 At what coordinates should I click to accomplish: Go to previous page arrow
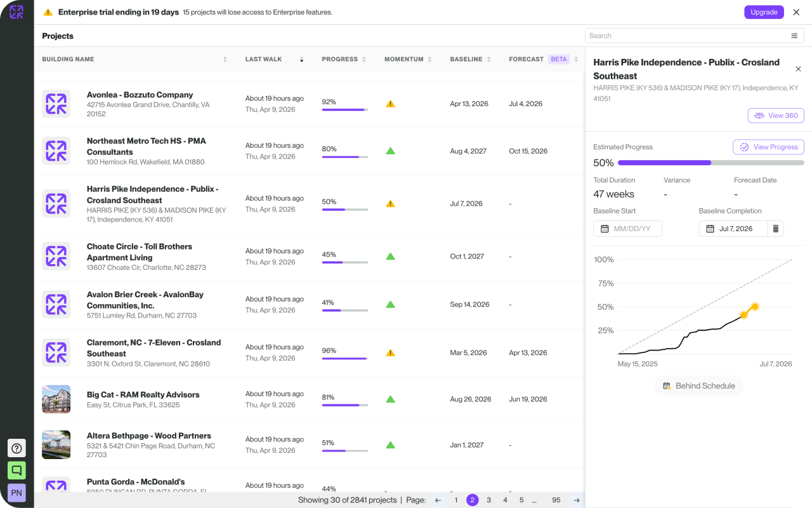pyautogui.click(x=438, y=500)
